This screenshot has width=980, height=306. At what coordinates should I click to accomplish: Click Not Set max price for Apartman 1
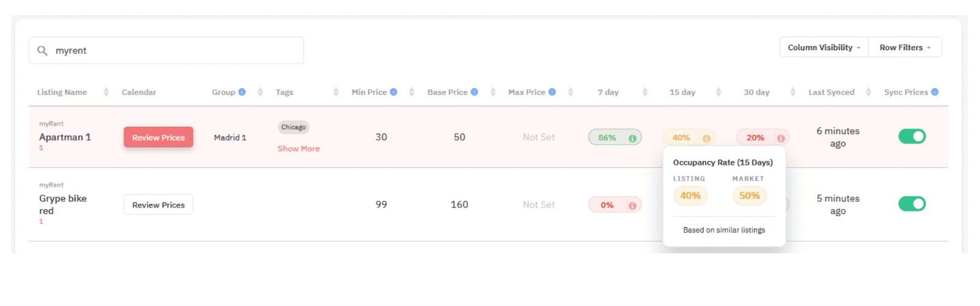(538, 137)
